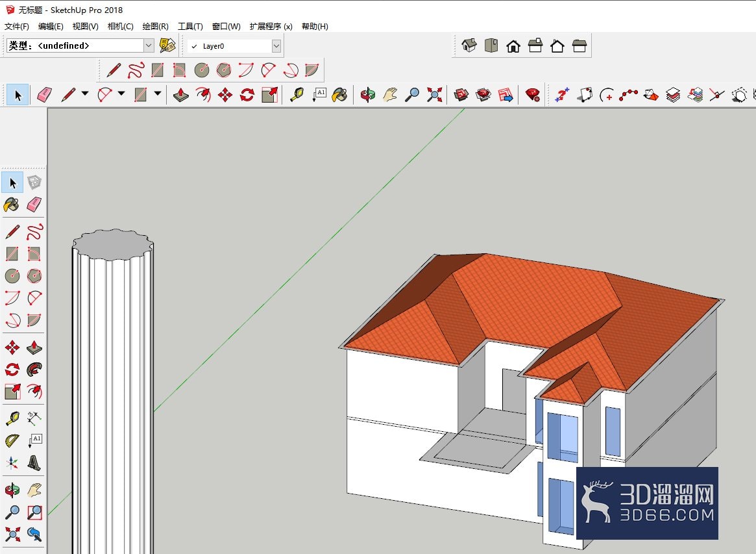Open the shape tools dropdown arrow
This screenshot has height=554, width=756.
[x=158, y=94]
